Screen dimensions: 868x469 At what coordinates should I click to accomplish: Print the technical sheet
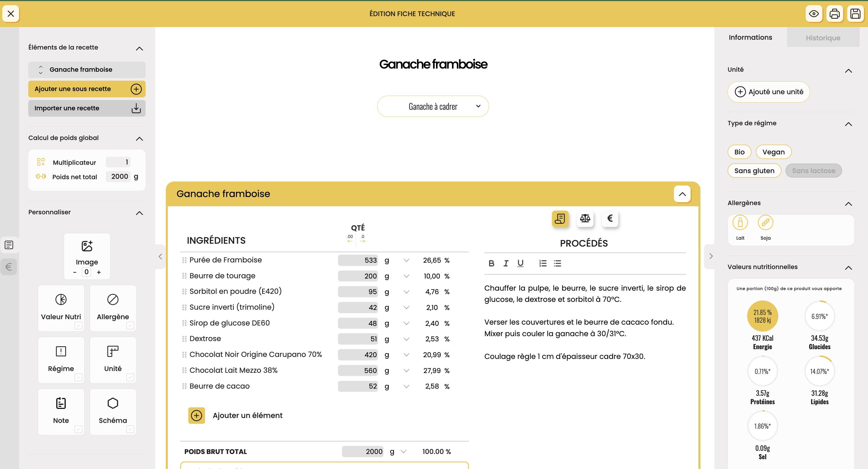coord(835,14)
